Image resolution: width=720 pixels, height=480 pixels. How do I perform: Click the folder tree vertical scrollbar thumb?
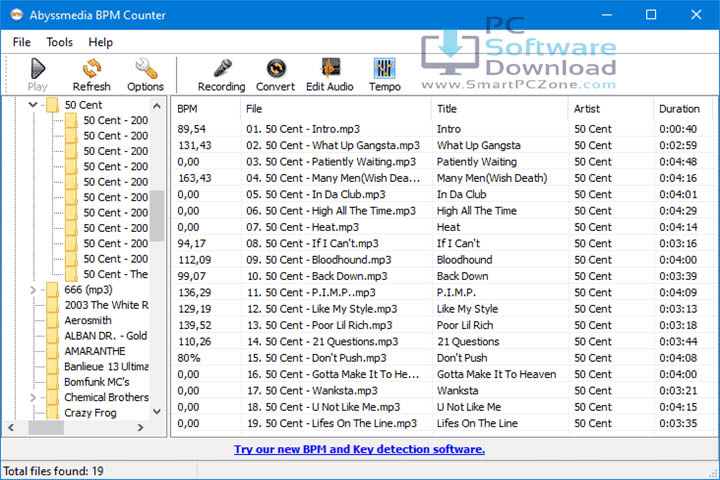[157, 216]
